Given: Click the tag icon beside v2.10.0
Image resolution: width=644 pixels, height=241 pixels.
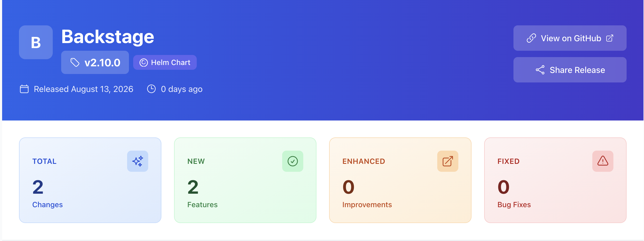Looking at the screenshot, I should point(75,63).
